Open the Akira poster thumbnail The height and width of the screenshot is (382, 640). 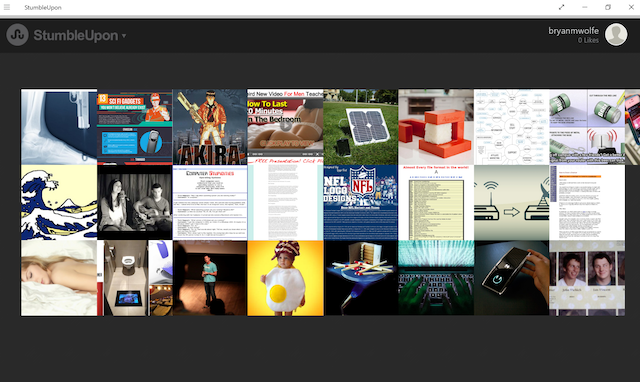click(x=210, y=127)
